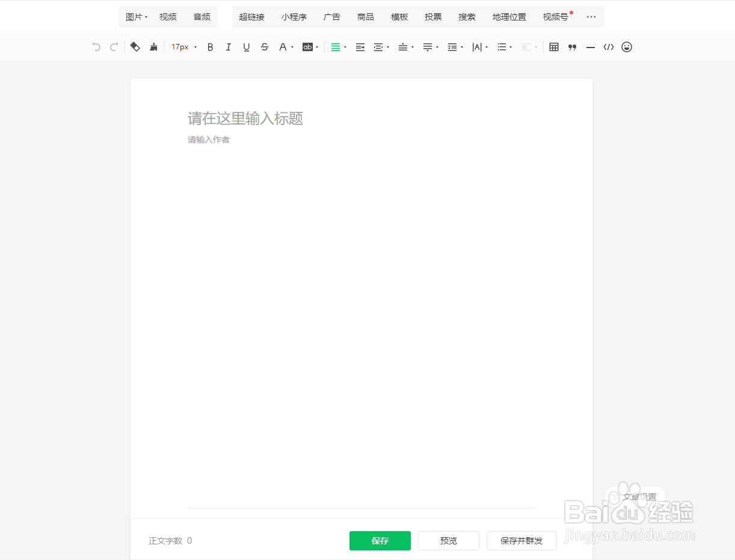Expand the more tools menu via ellipsis
This screenshot has width=735, height=560.
click(591, 16)
